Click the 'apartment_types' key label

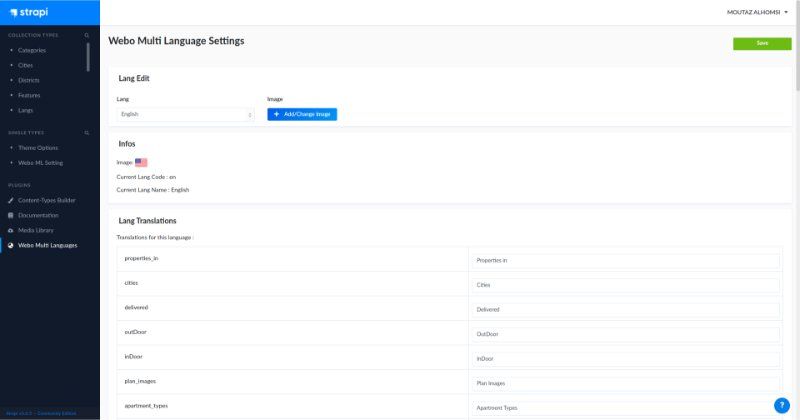146,406
